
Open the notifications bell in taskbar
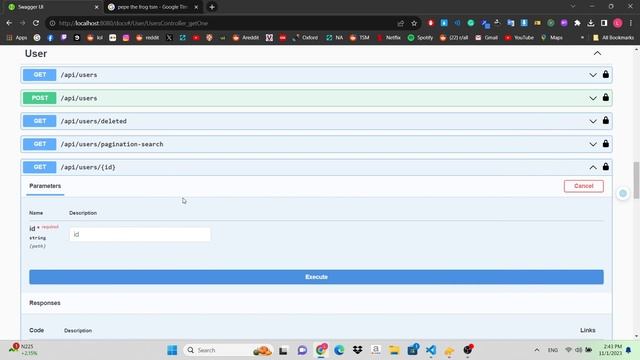coord(629,350)
